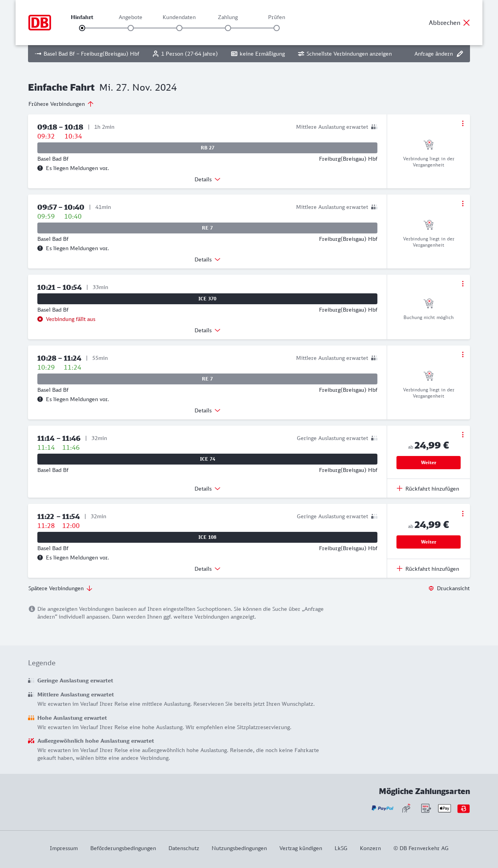Click the Apple Pay payment icon
Viewport: 498px width, 868px height.
click(444, 808)
